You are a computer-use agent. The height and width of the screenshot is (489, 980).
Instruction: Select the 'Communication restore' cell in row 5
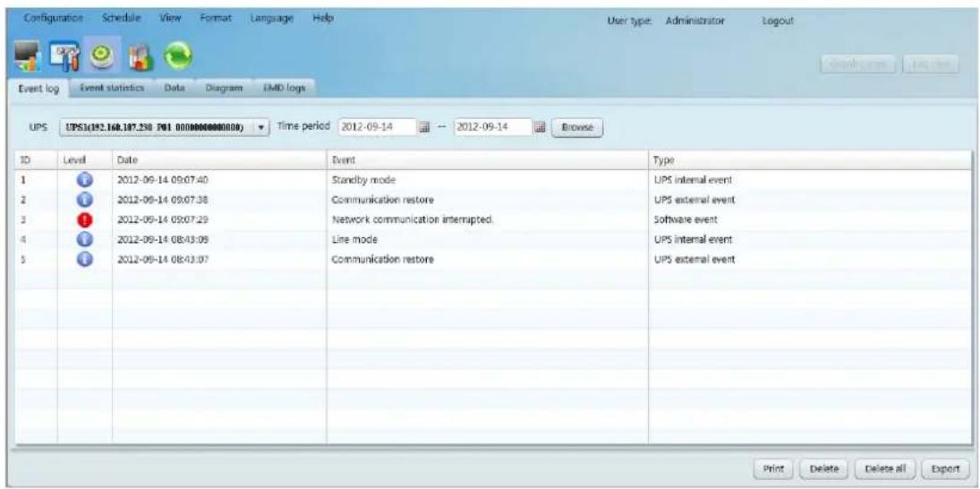[x=487, y=259]
